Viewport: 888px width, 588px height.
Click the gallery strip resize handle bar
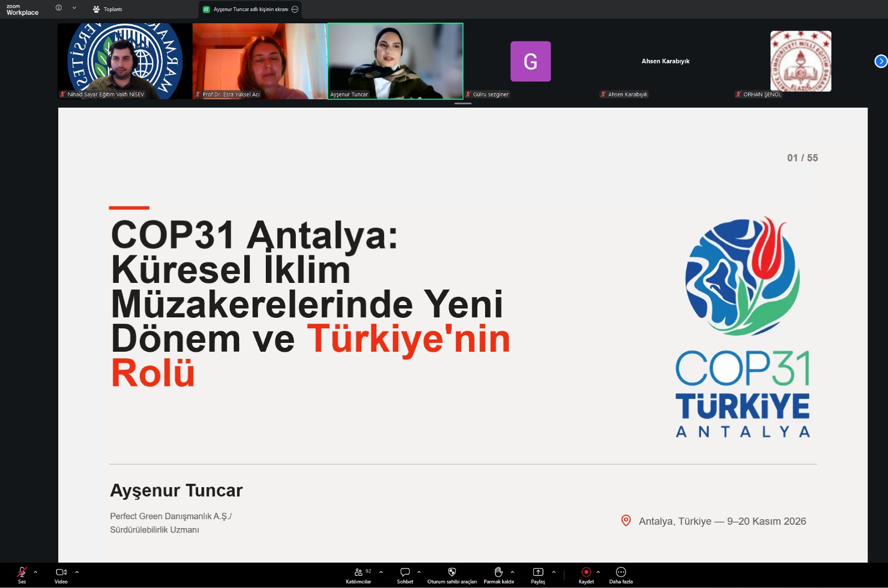click(463, 103)
